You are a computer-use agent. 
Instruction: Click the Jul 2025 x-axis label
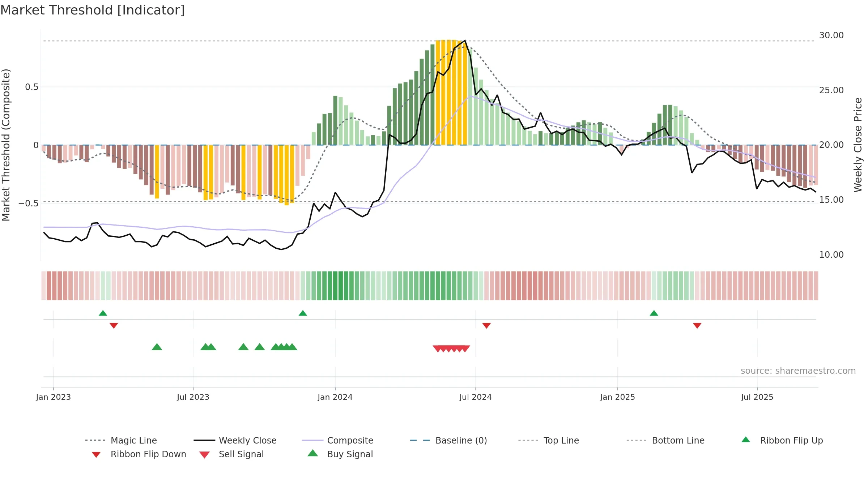tap(757, 397)
